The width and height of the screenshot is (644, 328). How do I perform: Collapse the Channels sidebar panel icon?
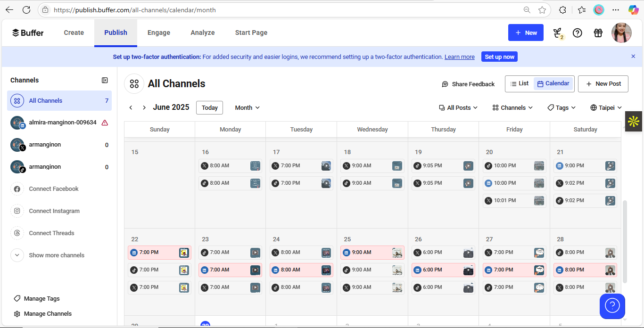pyautogui.click(x=105, y=80)
